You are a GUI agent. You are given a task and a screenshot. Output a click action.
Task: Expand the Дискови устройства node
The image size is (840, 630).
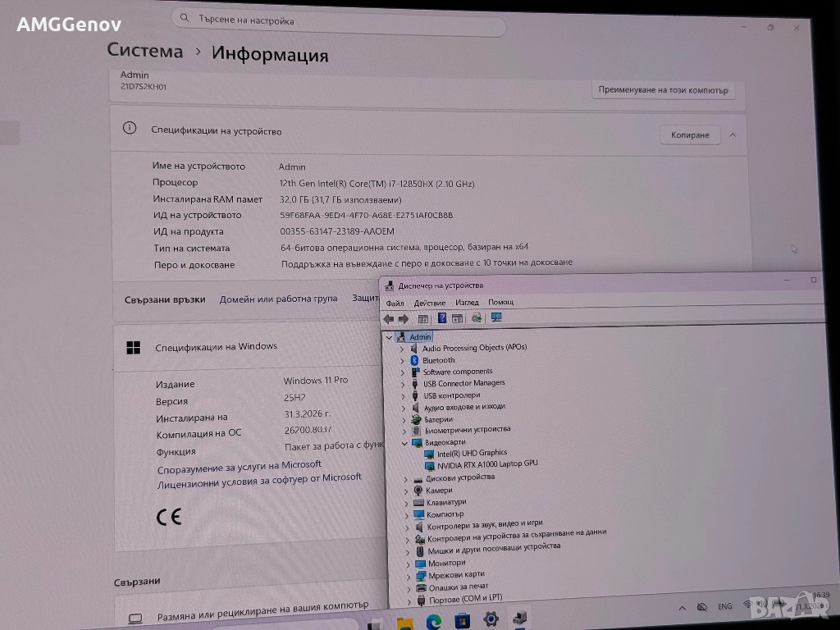[x=405, y=479]
